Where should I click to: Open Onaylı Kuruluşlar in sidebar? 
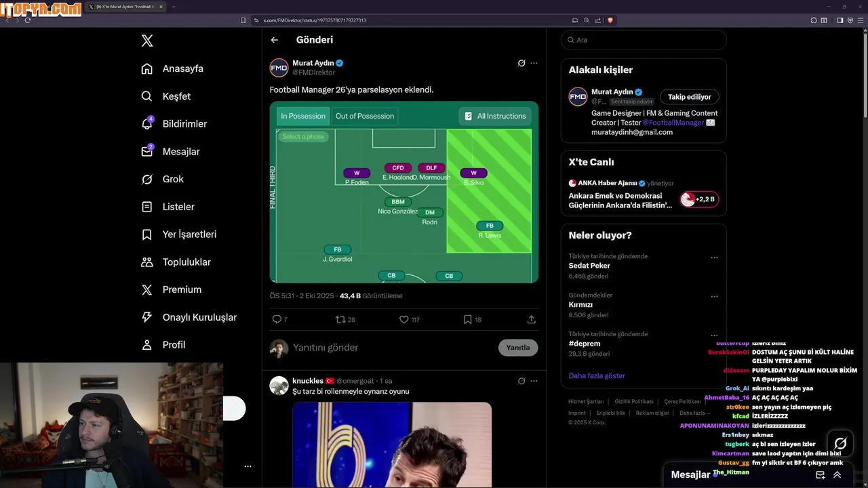click(189, 317)
